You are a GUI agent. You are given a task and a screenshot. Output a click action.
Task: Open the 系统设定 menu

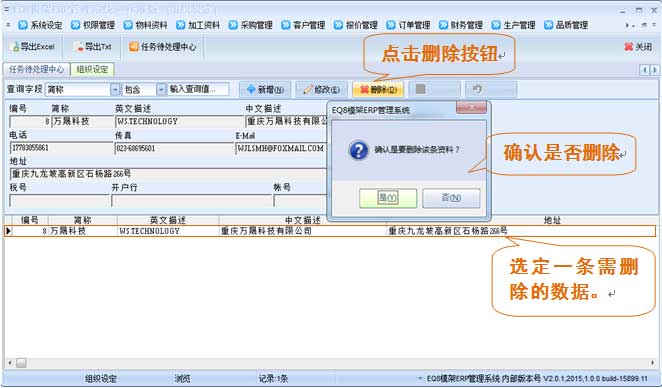(40, 25)
